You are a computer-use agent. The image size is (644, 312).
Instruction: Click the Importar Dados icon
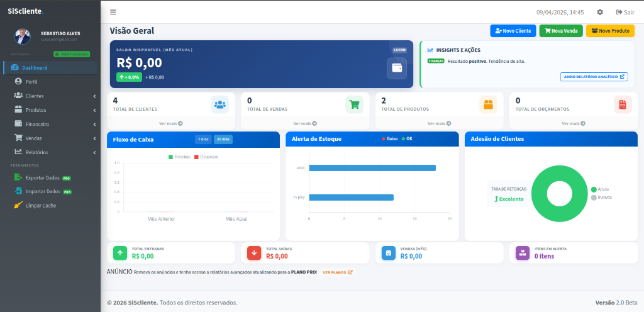(x=18, y=191)
